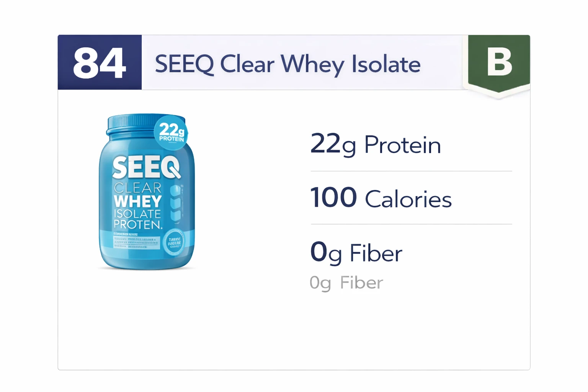
Task: Click the word Calories in the stats
Action: [x=408, y=199]
